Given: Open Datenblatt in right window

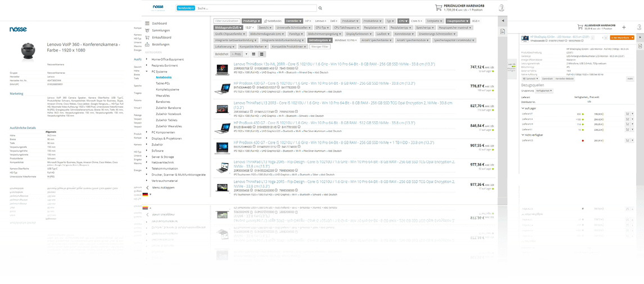Looking at the screenshot, I should (547, 78).
